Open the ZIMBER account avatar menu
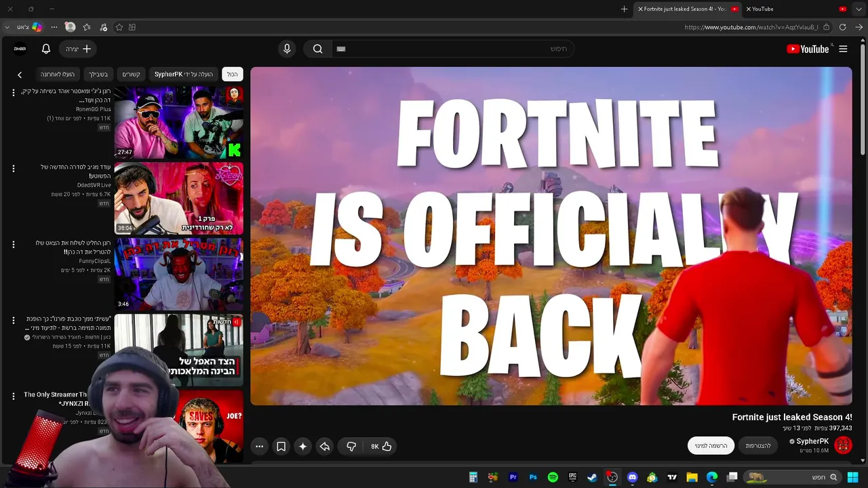868x488 pixels. point(20,49)
